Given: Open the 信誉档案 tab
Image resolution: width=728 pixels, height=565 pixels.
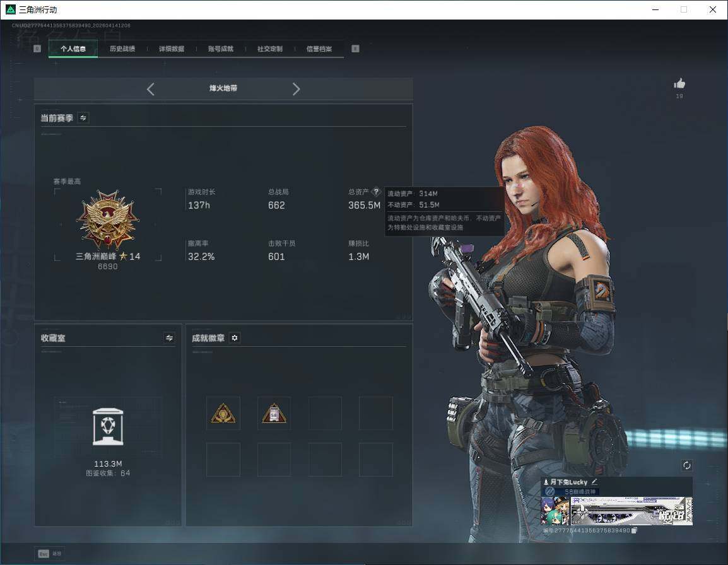Looking at the screenshot, I should coord(319,49).
